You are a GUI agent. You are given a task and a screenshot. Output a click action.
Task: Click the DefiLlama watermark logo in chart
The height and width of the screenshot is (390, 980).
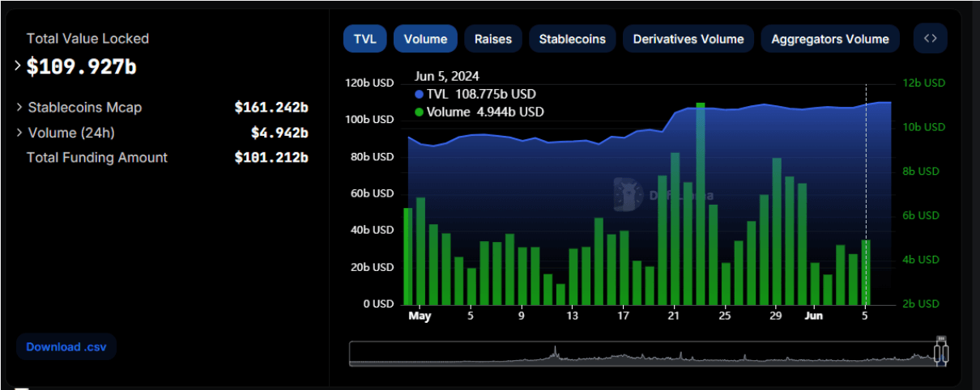tap(624, 195)
